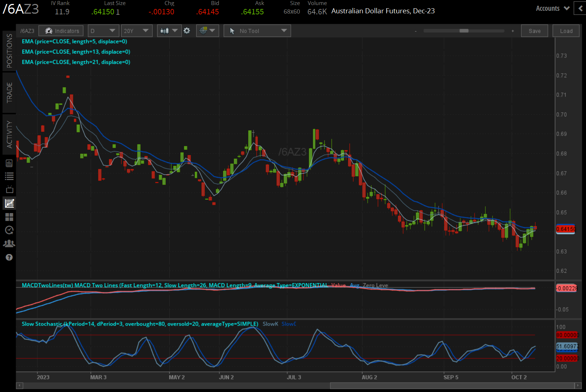Open the Accounts dropdown menu
This screenshot has width=586, height=392.
pyautogui.click(x=552, y=8)
